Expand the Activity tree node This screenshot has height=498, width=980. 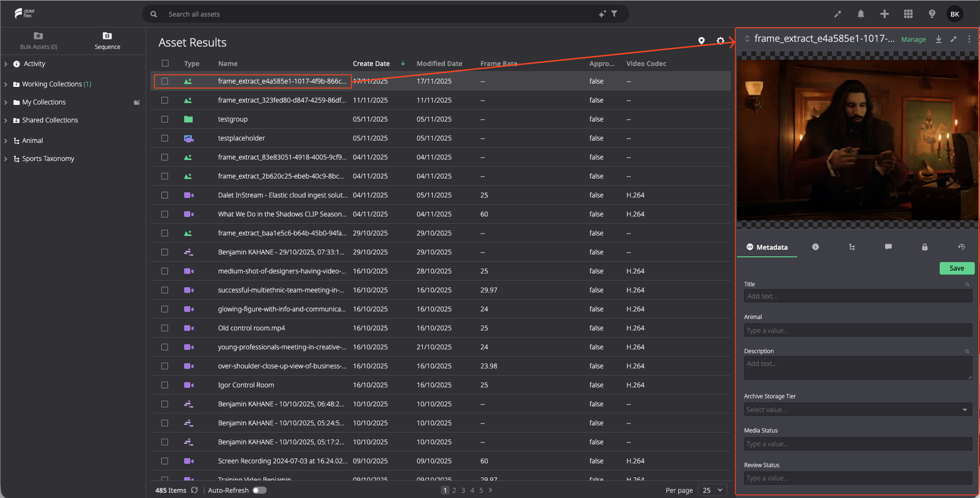click(6, 64)
